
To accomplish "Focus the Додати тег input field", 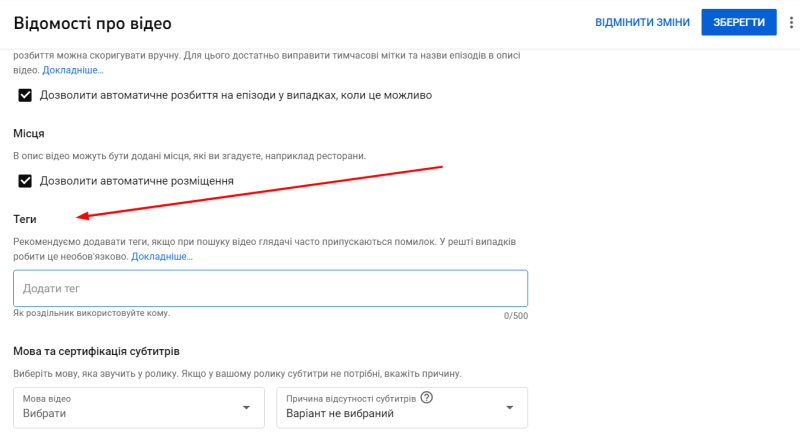I will click(x=270, y=288).
